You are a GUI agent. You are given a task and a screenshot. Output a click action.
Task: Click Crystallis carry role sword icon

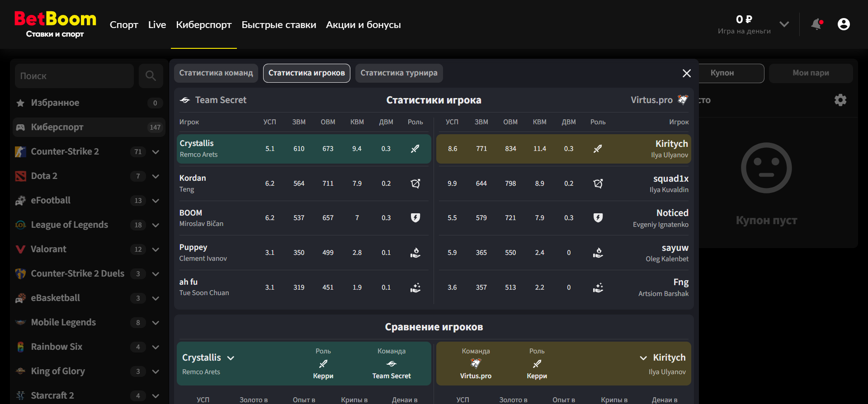click(x=415, y=149)
